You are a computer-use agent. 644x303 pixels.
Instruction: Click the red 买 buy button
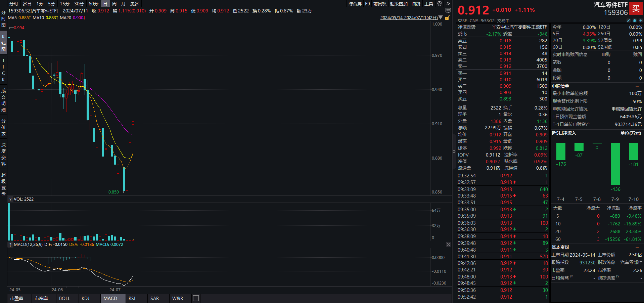point(636,9)
